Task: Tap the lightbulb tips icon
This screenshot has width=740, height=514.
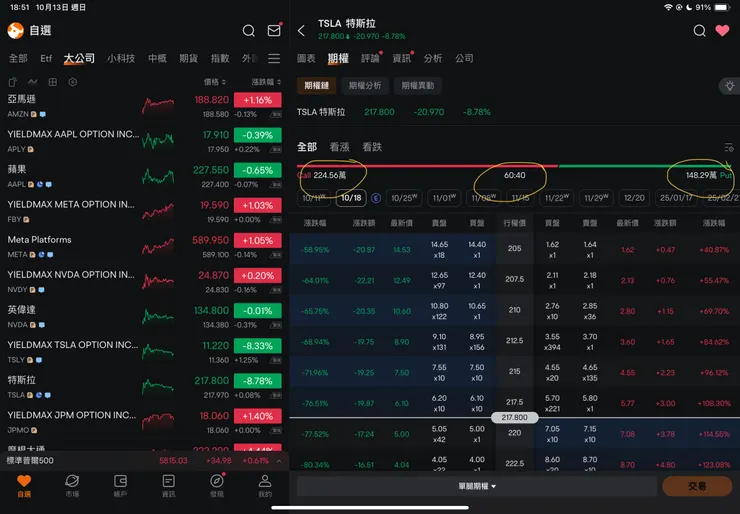Action: (x=730, y=86)
